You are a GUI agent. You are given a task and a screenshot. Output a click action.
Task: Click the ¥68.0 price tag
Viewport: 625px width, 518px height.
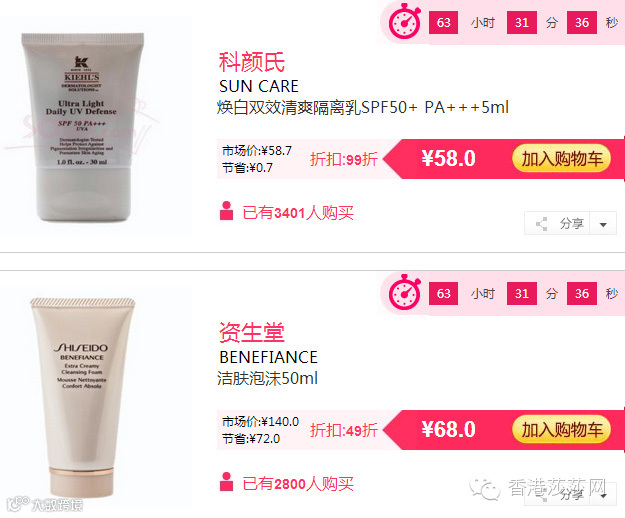[x=448, y=430]
